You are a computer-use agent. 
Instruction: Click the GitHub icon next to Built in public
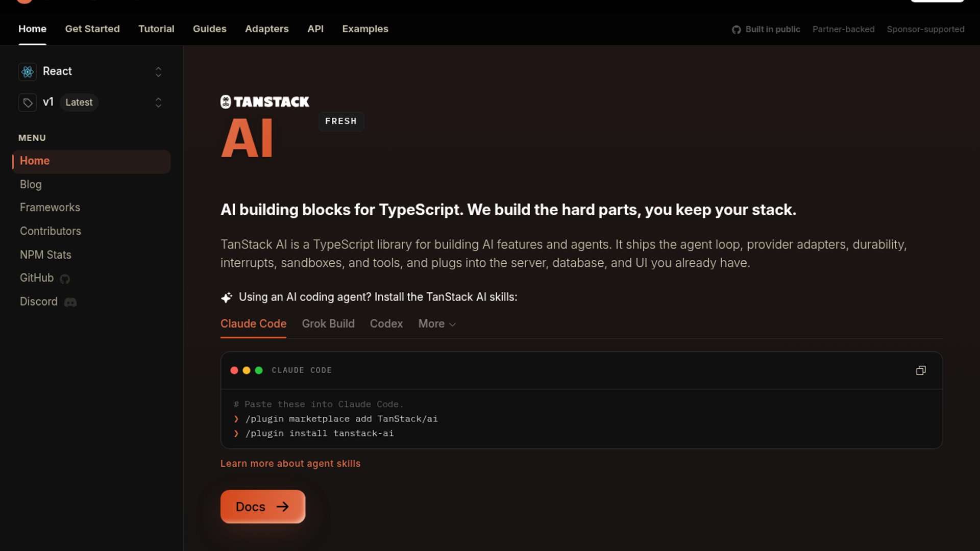[736, 30]
